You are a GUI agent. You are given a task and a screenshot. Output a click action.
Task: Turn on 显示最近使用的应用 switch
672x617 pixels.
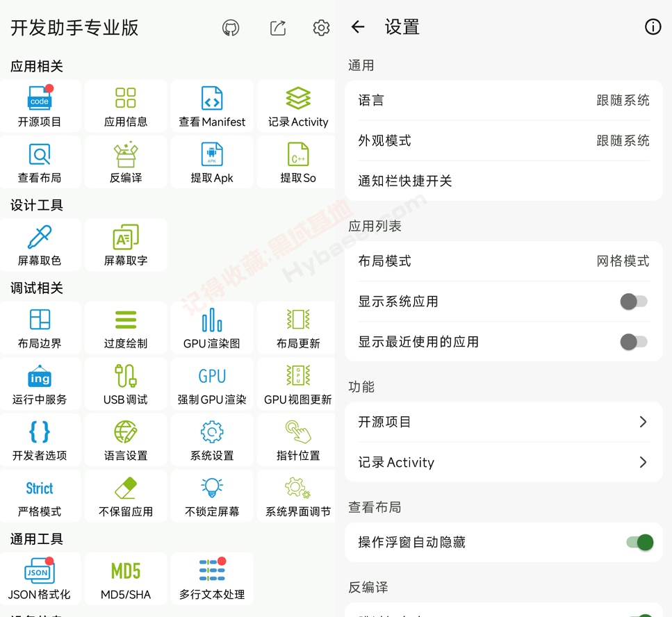pos(634,341)
